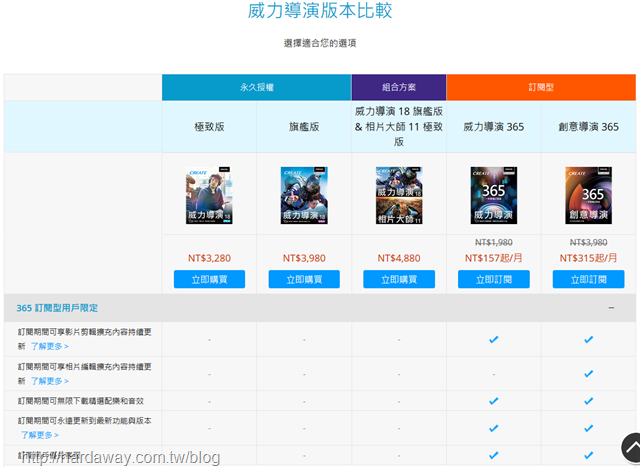Viewport: 640px width, 468px height.
Task: Collapse the 365 訂閱型用戶限定 section
Action: [611, 308]
